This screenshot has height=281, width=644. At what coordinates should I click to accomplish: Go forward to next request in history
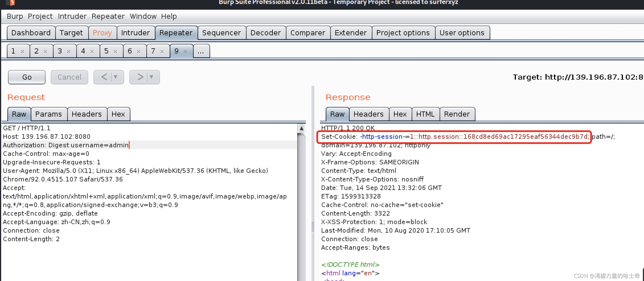[x=140, y=77]
